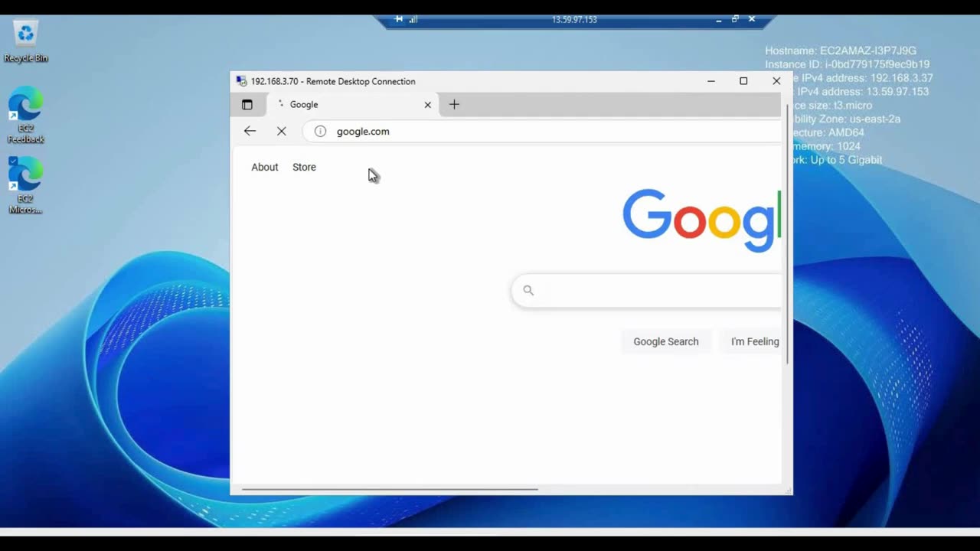Pin the top remote connection bar
This screenshot has width=980, height=551.
(x=399, y=19)
